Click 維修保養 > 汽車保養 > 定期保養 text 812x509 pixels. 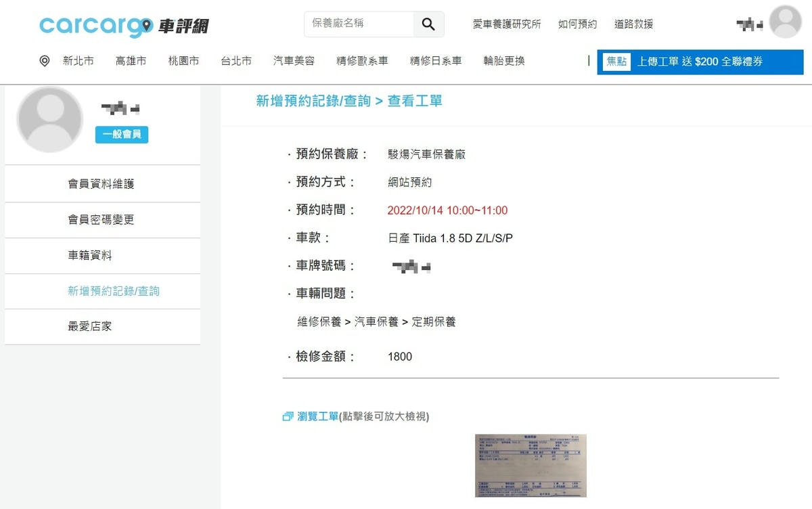point(376,322)
